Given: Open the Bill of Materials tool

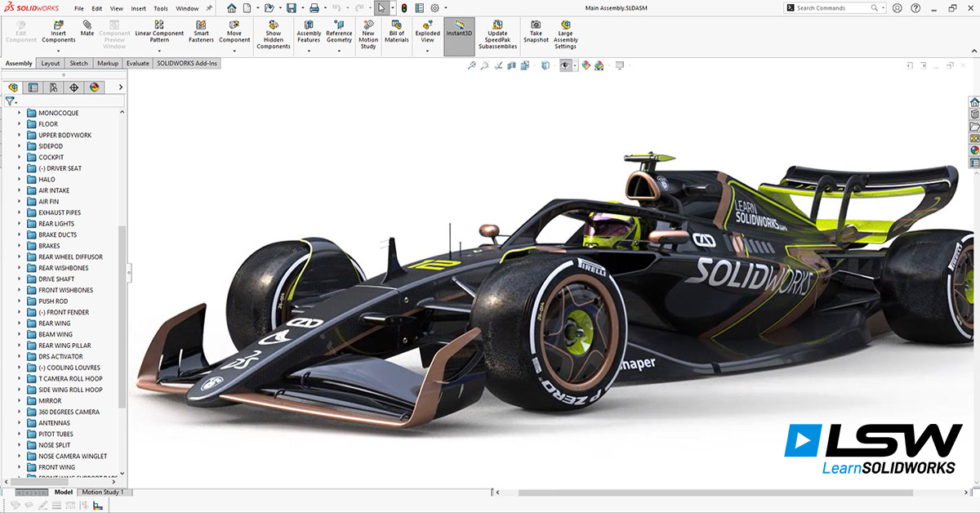Looking at the screenshot, I should [x=397, y=25].
